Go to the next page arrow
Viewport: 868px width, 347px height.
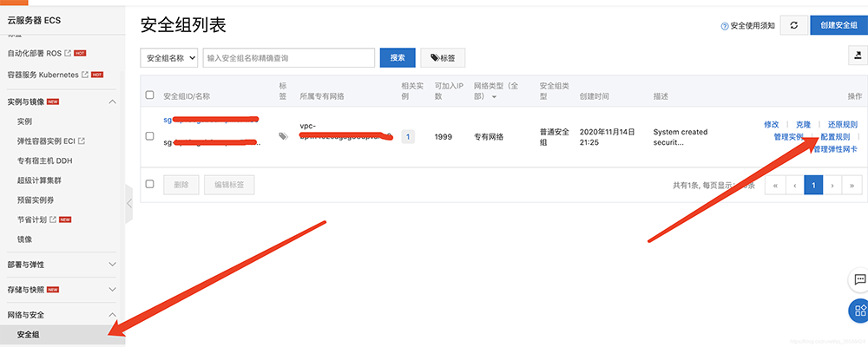[832, 185]
